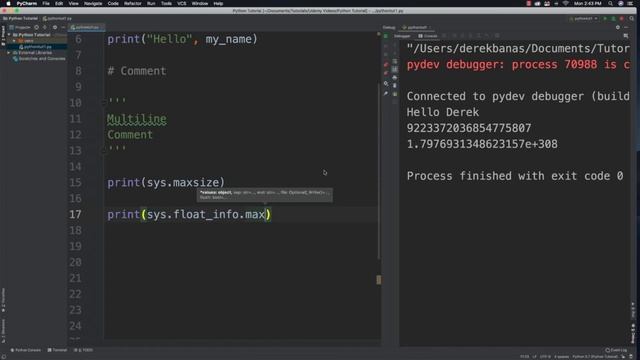The height and width of the screenshot is (360, 640).
Task: Open the Terminal tool window
Action: pos(57,350)
